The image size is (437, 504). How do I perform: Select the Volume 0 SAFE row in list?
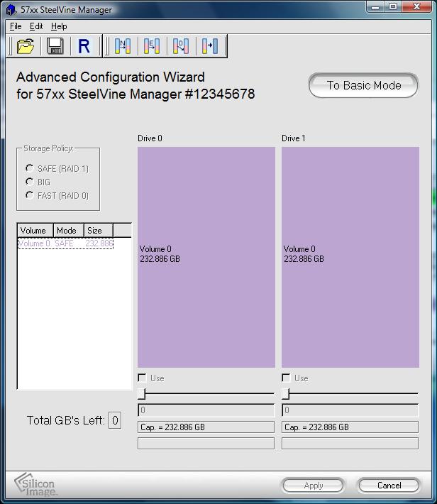(x=65, y=243)
